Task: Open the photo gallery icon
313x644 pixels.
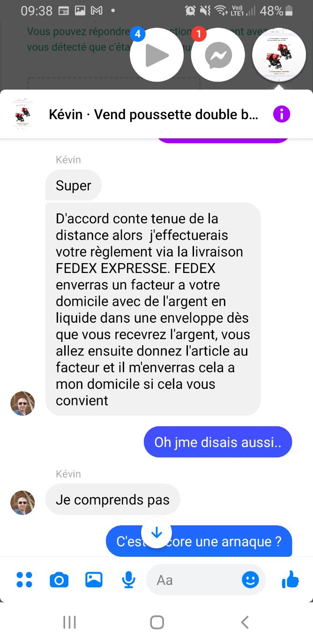Action: 94,580
